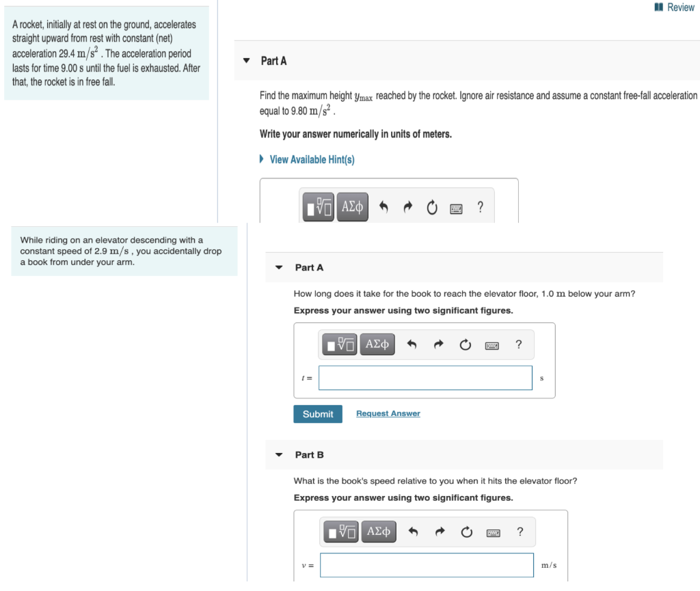
Task: Collapse the rocket Part A section
Action: (246, 60)
